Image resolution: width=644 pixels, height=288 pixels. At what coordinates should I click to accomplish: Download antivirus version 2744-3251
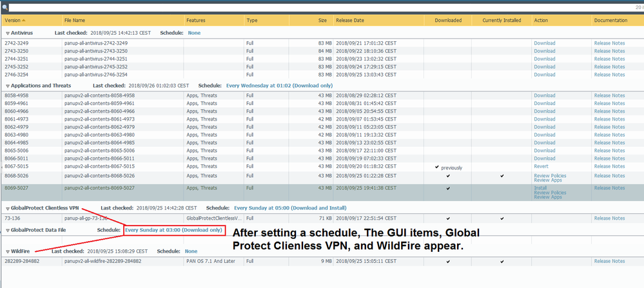pyautogui.click(x=545, y=59)
